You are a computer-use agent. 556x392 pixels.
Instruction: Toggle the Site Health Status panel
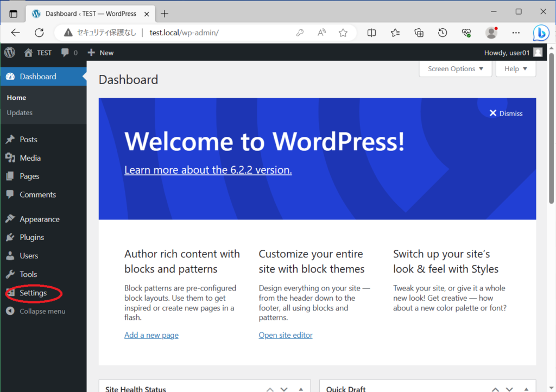coord(301,389)
